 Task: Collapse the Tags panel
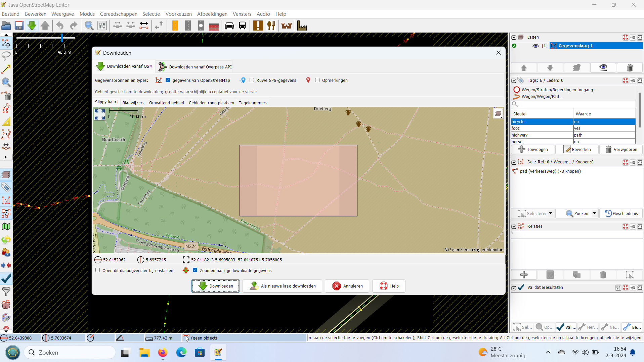[x=514, y=81]
